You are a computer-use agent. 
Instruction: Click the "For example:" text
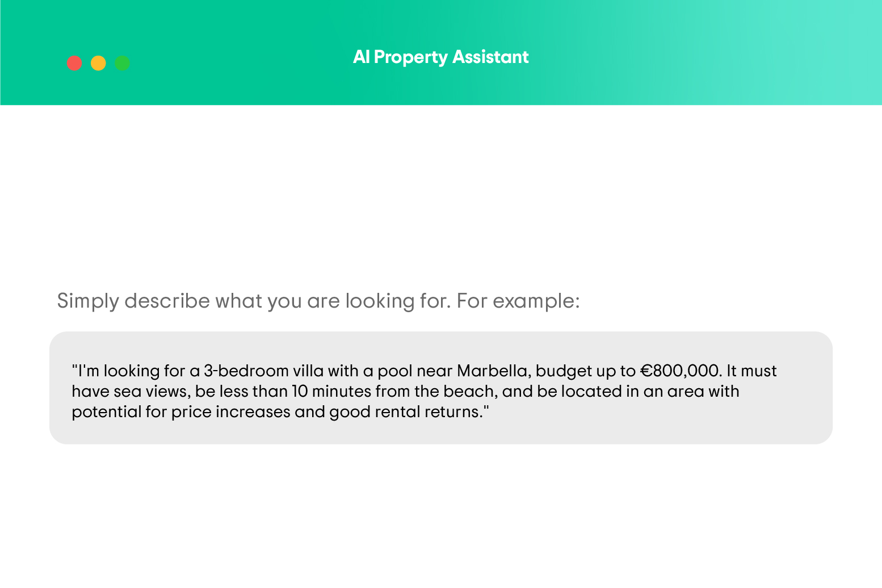pyautogui.click(x=518, y=301)
